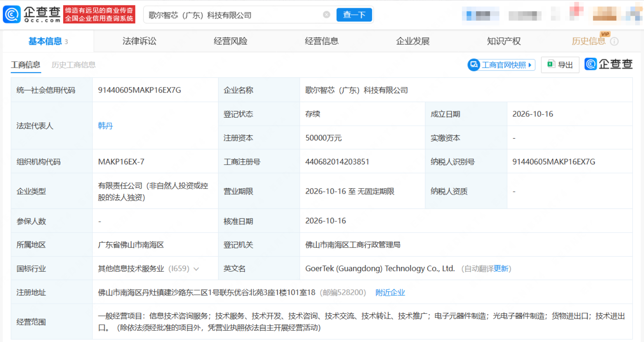
Task: Click the GoerTek (Guangdong) Technology Co., Ltd. text
Action: [380, 269]
